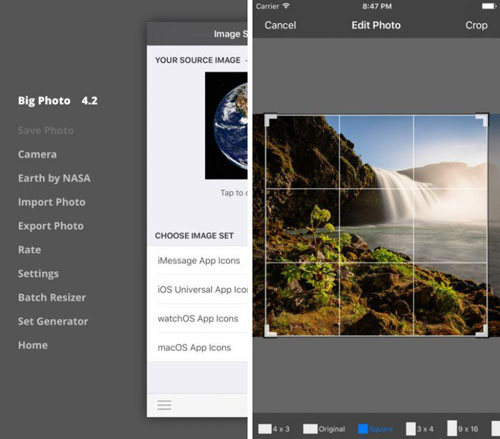Click bottom-left crop corner handle
The height and width of the screenshot is (439, 500).
click(270, 331)
